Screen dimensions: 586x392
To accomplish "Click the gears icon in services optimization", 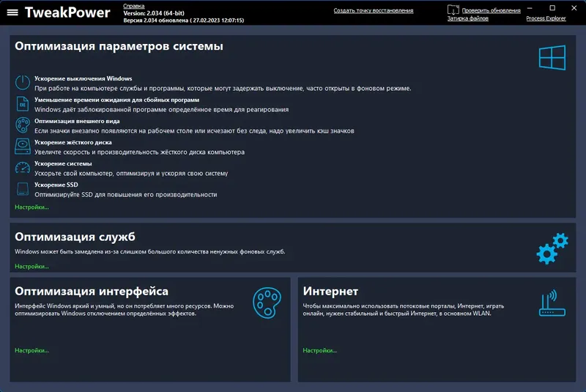I will click(552, 248).
